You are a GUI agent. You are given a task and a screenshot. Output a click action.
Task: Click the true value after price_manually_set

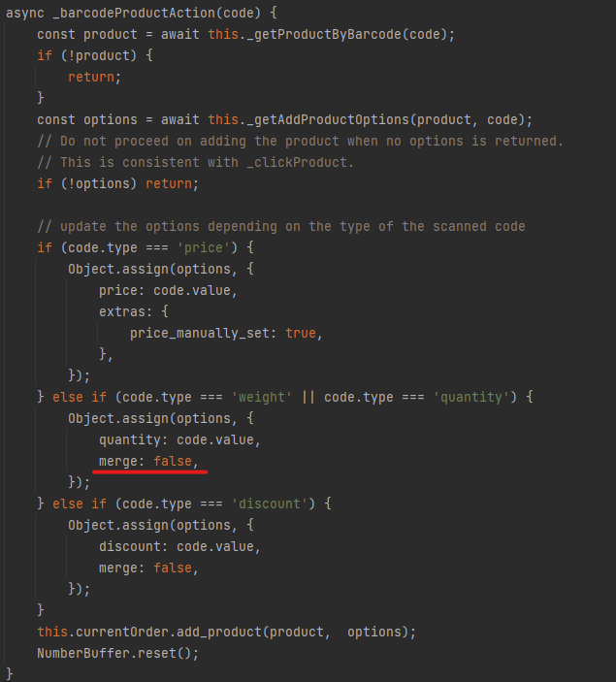click(x=301, y=333)
